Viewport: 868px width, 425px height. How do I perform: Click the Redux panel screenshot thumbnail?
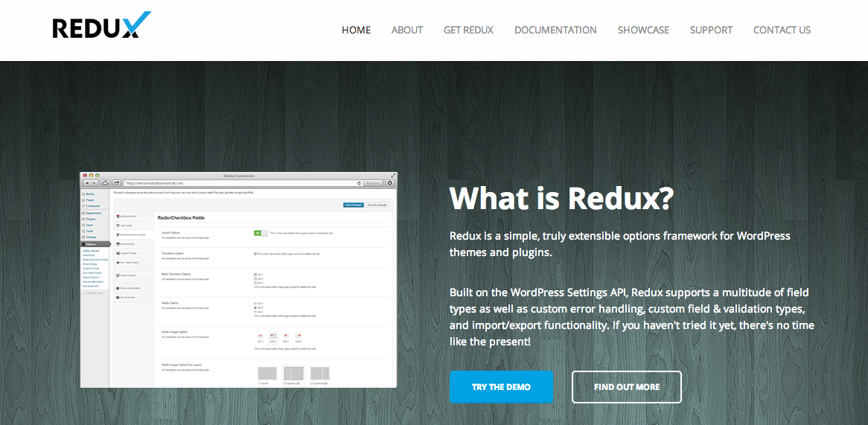[239, 279]
